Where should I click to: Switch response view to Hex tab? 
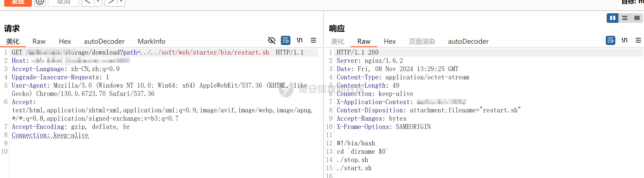point(390,41)
